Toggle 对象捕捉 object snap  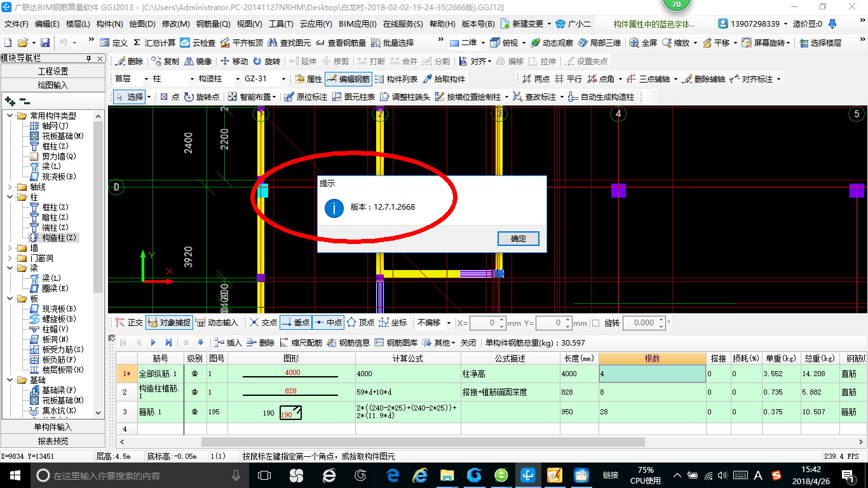pos(168,323)
